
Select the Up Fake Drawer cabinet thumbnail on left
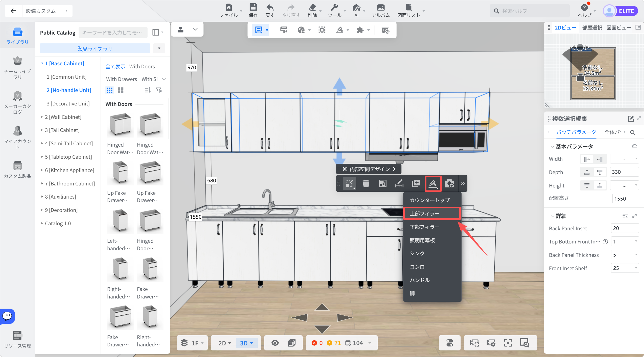click(120, 173)
